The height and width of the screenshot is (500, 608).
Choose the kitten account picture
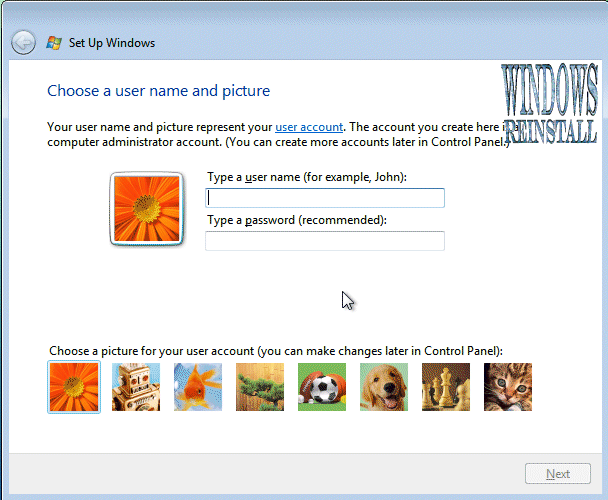click(508, 387)
